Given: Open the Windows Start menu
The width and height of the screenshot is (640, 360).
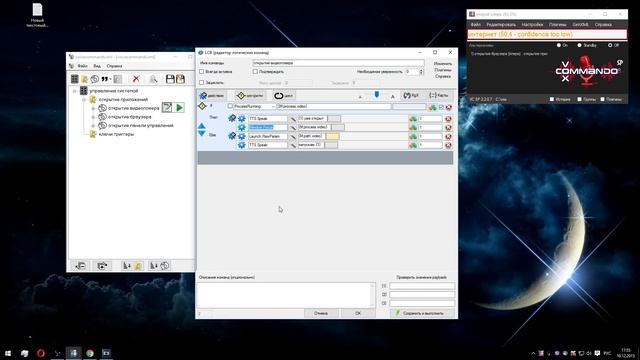Looking at the screenshot, I should coord(8,353).
